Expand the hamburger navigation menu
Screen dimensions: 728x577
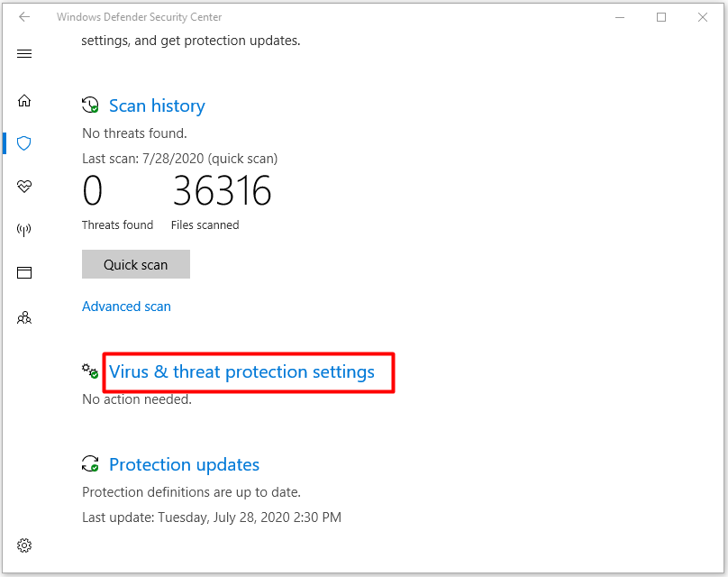(x=24, y=54)
